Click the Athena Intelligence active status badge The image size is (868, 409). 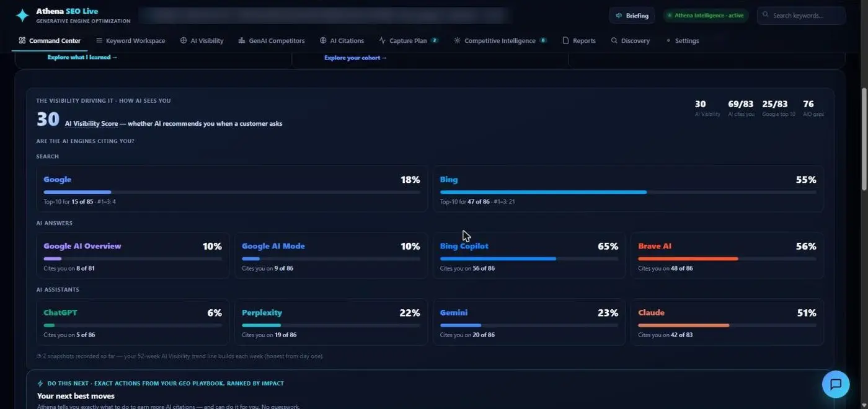[706, 15]
